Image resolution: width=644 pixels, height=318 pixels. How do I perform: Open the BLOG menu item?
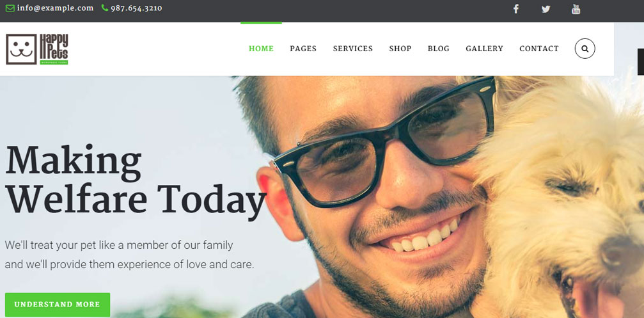439,49
